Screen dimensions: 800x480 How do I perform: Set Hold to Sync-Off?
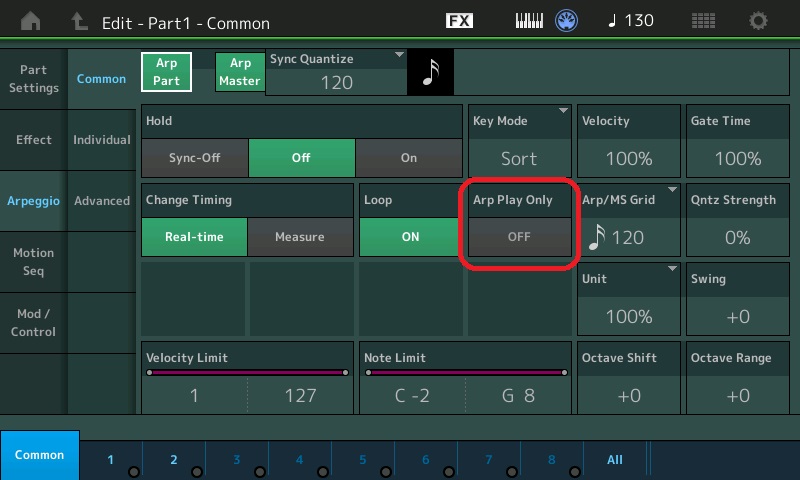(194, 158)
